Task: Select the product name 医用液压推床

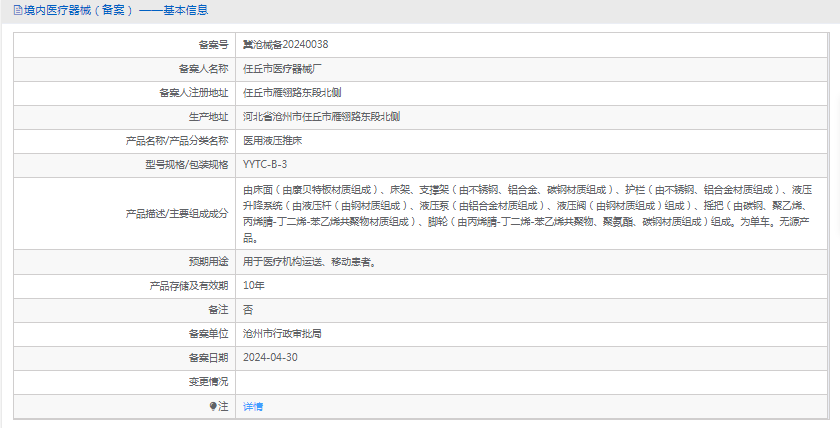Action: pyautogui.click(x=273, y=141)
